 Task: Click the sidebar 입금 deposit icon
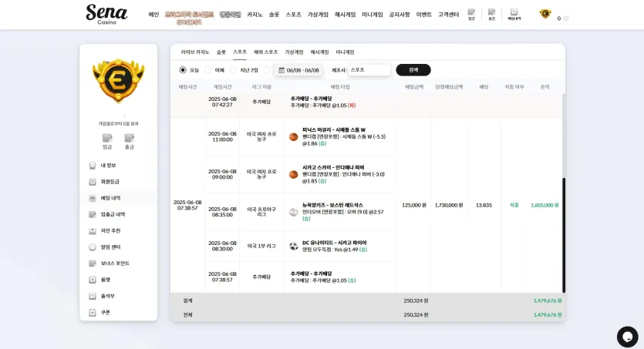tap(107, 142)
